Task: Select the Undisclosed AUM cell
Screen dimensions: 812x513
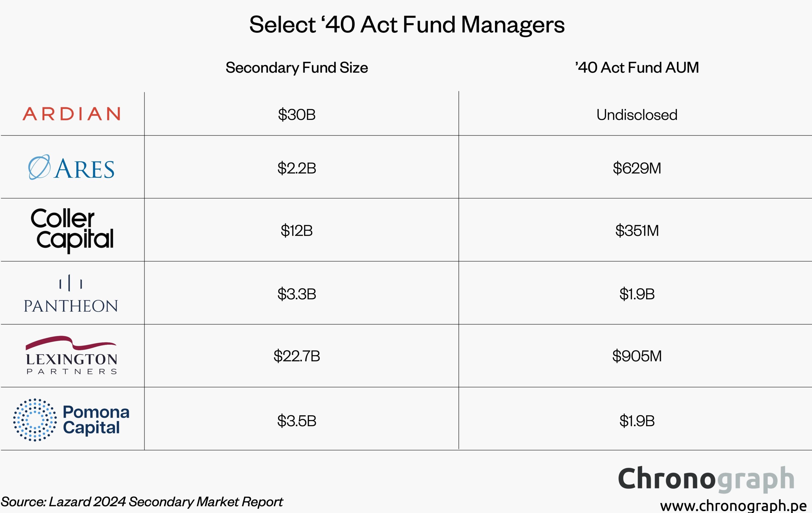Action: [x=637, y=115]
